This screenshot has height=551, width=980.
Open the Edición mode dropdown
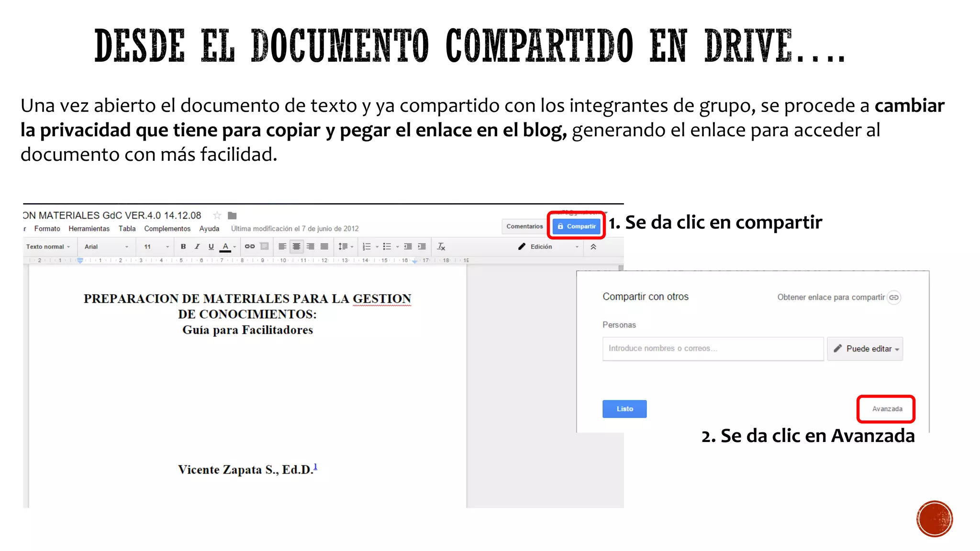[548, 247]
